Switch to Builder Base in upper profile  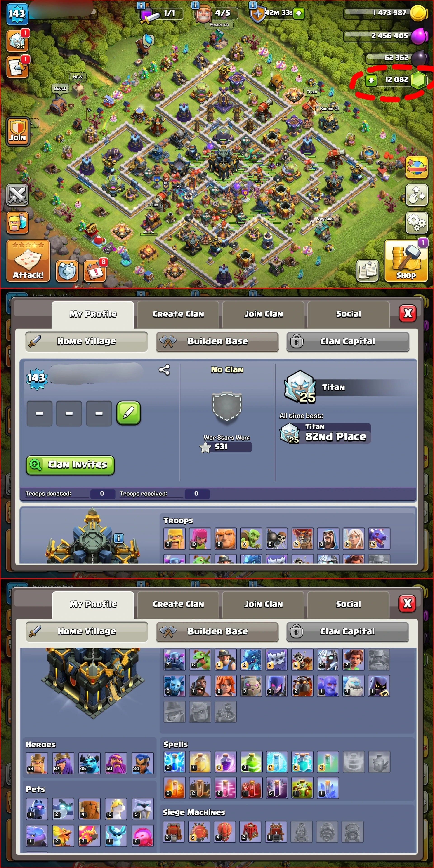click(x=217, y=342)
